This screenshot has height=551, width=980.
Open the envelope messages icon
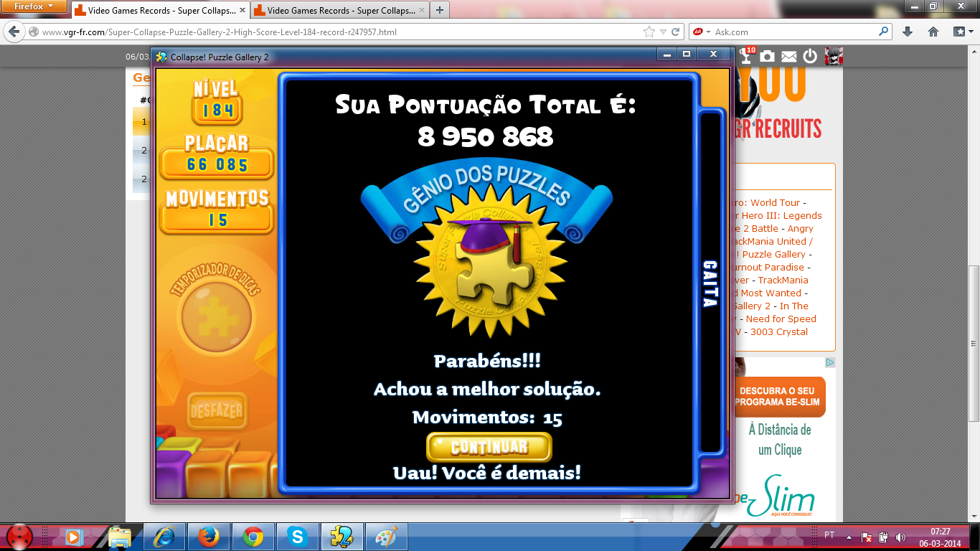[788, 56]
